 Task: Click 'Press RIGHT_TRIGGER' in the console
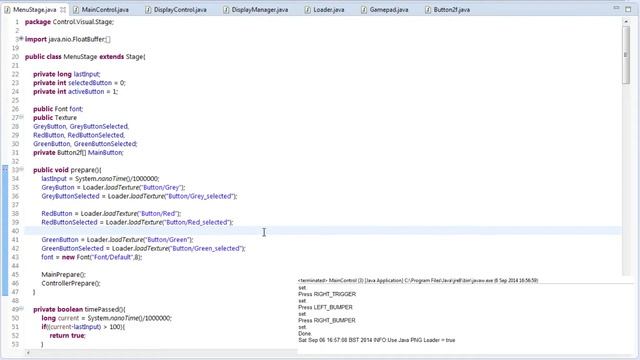tap(327, 294)
